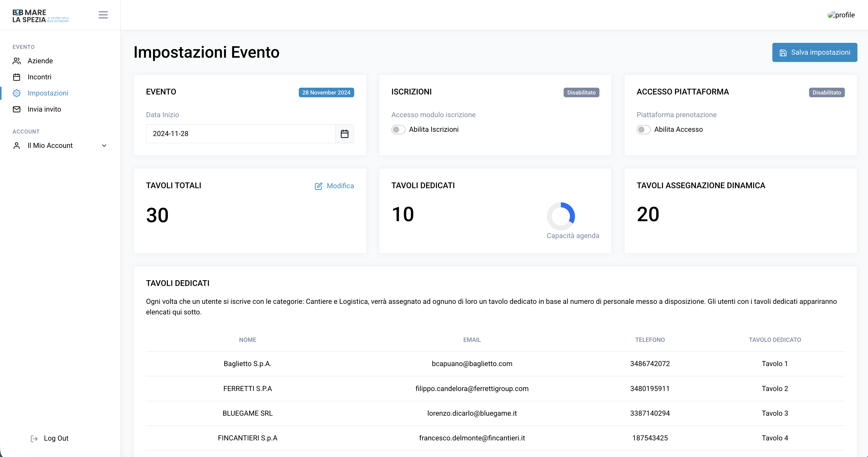Click the Invia invito envelope icon

pyautogui.click(x=17, y=109)
